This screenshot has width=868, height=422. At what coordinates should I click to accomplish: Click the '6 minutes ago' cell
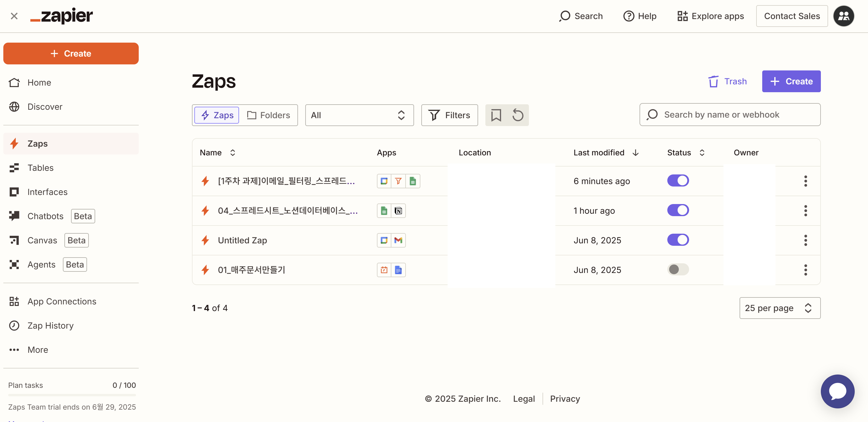tap(601, 181)
